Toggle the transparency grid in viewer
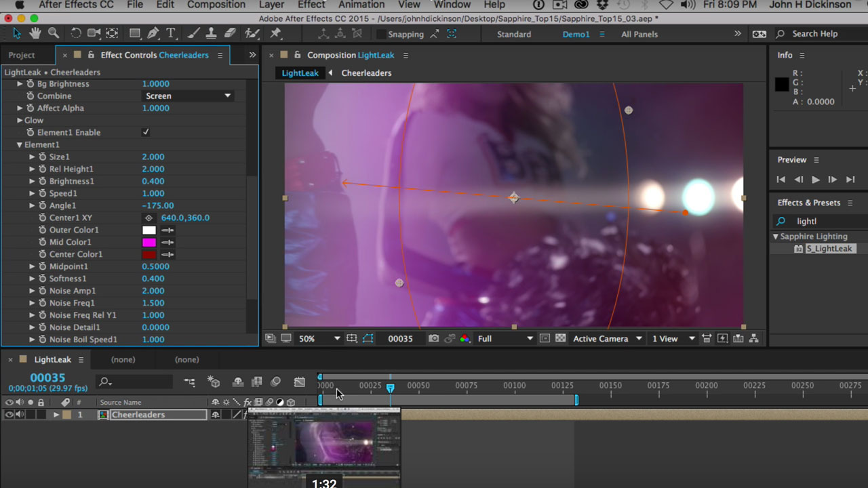868x488 pixels. point(560,338)
